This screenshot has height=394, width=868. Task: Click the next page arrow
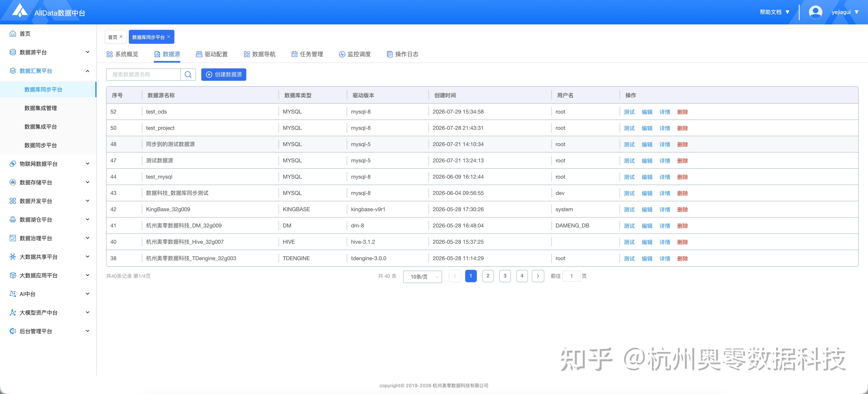(538, 276)
